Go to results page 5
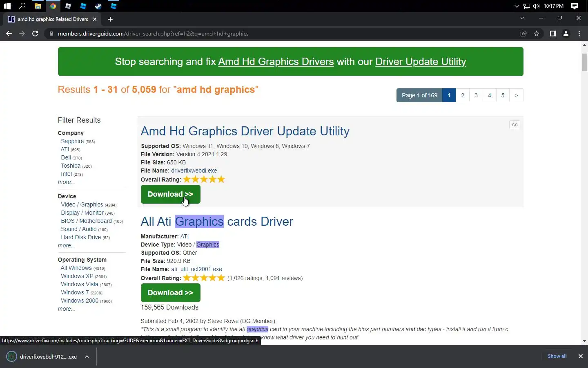The width and height of the screenshot is (588, 368). pos(503,95)
